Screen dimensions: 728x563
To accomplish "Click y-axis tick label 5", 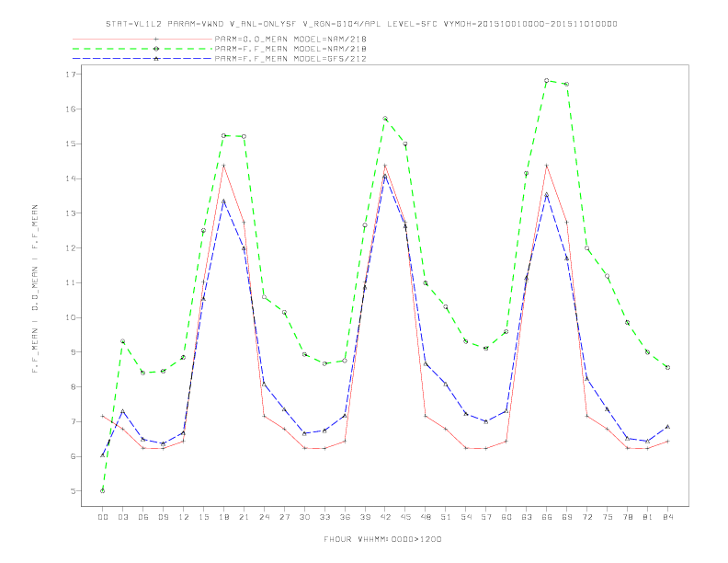I will (74, 491).
